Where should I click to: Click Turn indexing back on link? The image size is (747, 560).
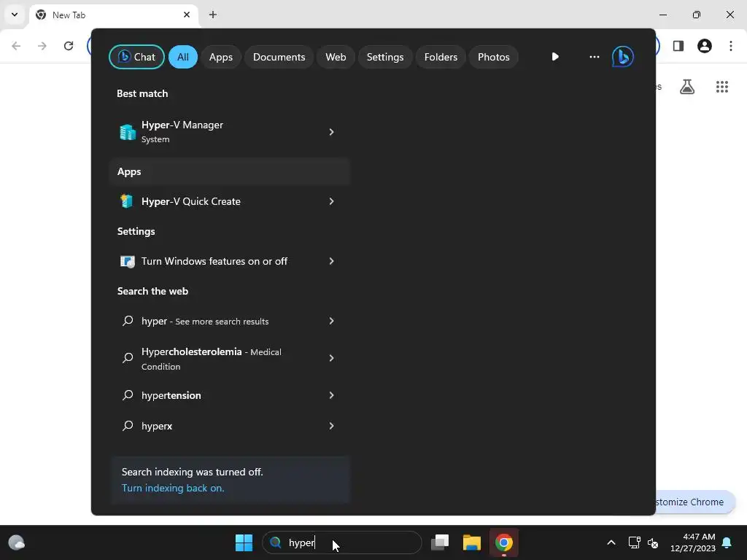click(173, 488)
